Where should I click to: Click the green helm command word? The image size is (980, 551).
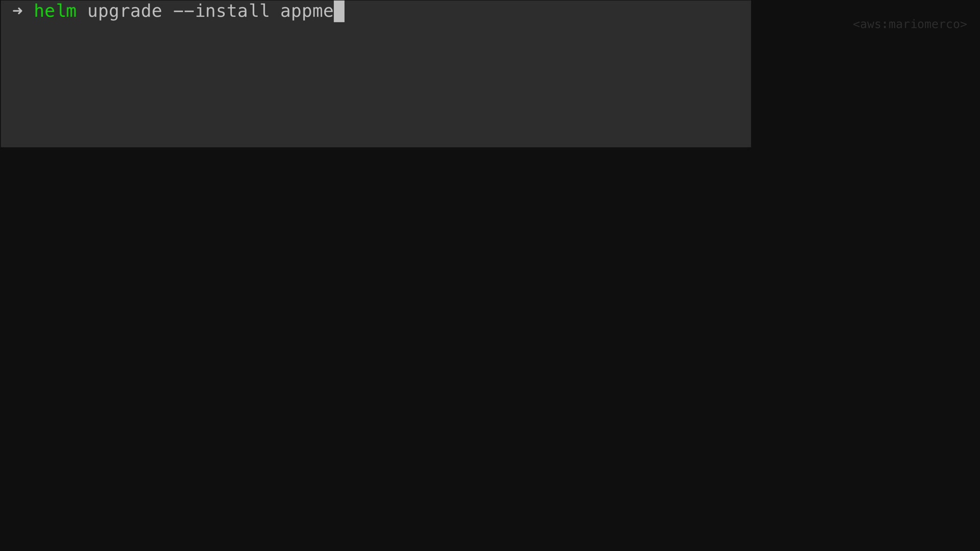(x=55, y=11)
